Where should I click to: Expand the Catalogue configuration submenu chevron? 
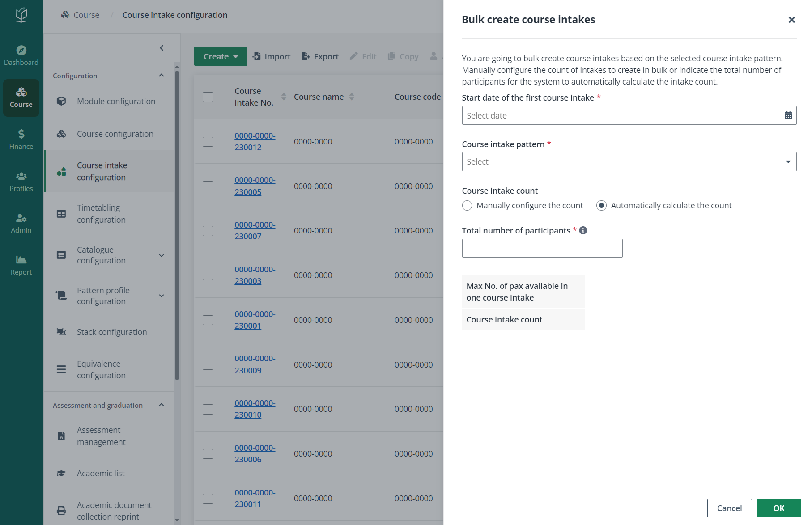(162, 255)
